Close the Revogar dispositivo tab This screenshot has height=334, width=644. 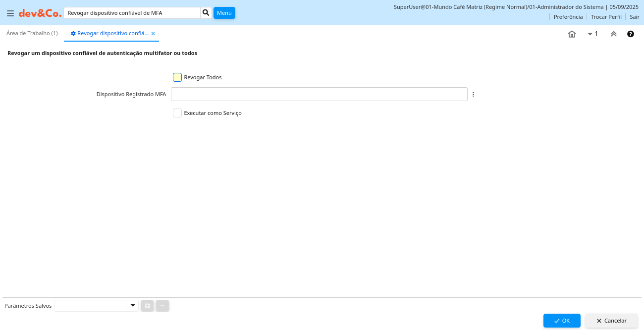coord(153,34)
